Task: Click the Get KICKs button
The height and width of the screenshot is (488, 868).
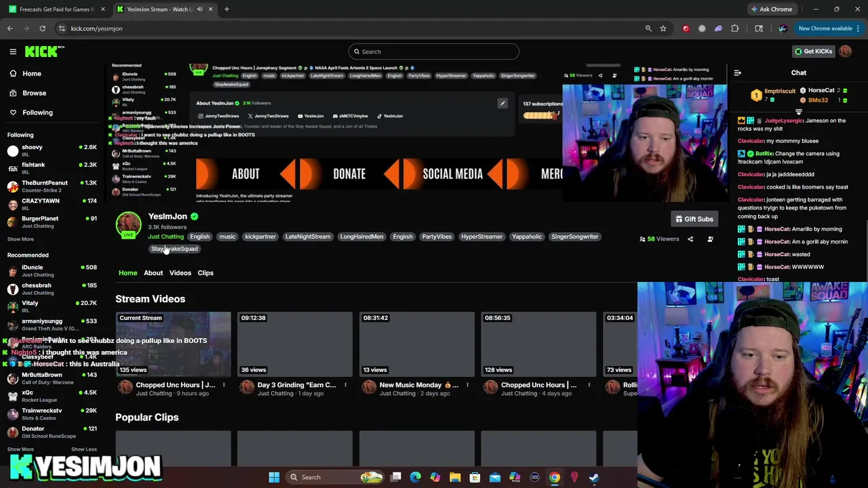Action: (x=813, y=52)
